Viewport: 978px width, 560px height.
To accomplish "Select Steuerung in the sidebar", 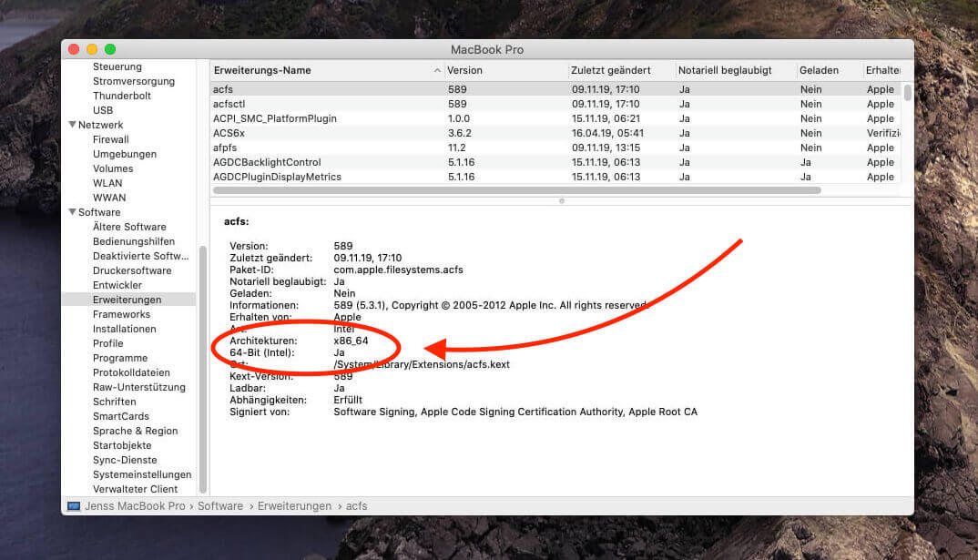I will tap(117, 66).
